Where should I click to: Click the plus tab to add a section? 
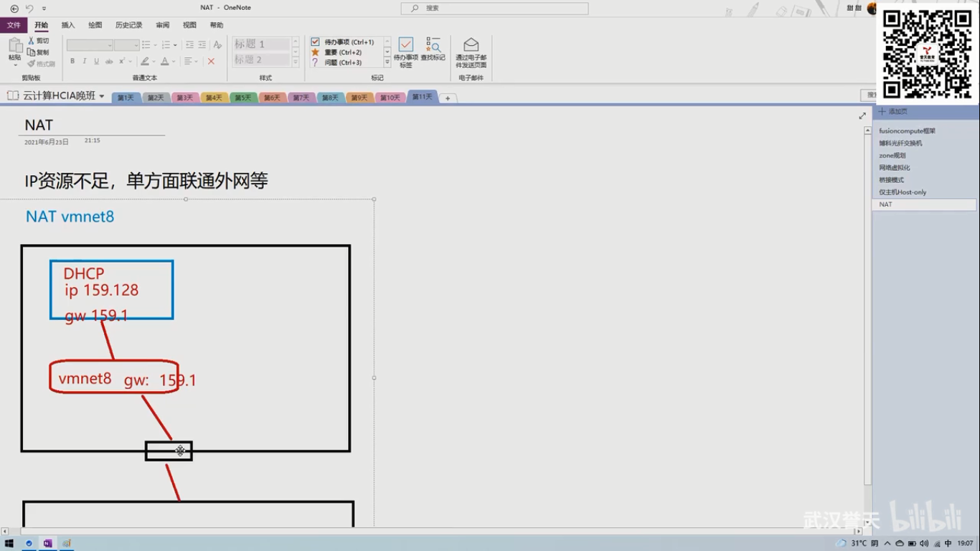click(x=448, y=98)
